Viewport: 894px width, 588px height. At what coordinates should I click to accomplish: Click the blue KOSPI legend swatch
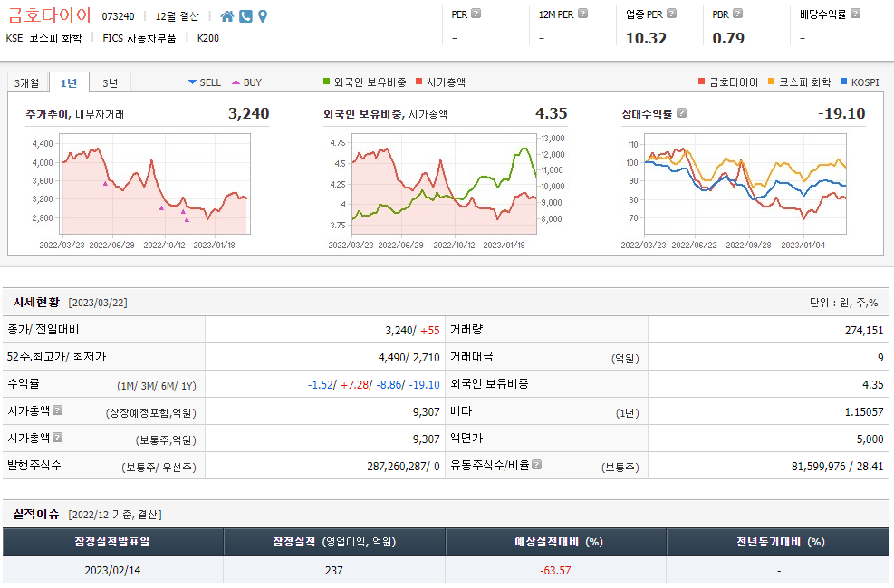pyautogui.click(x=844, y=82)
